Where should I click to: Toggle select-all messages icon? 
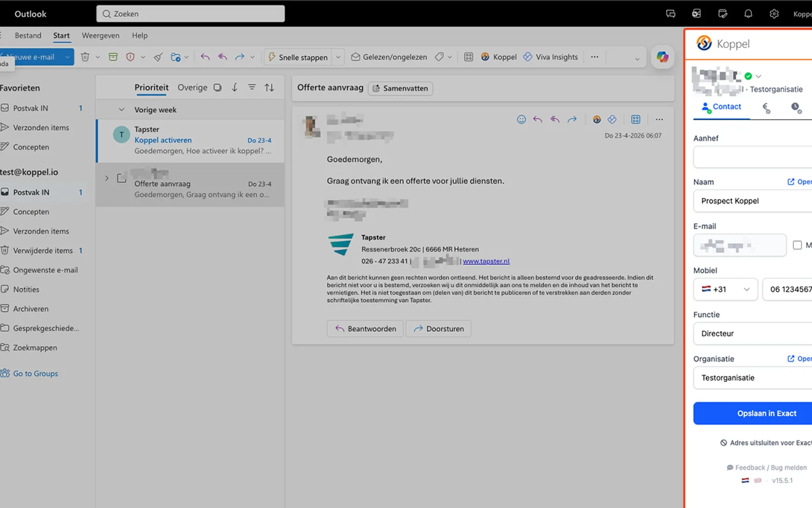point(217,87)
